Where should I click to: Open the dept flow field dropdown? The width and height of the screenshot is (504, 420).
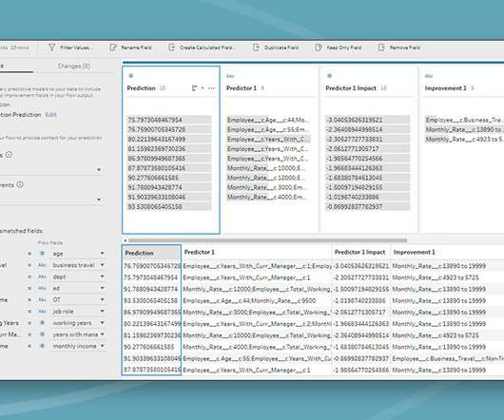coord(102,277)
